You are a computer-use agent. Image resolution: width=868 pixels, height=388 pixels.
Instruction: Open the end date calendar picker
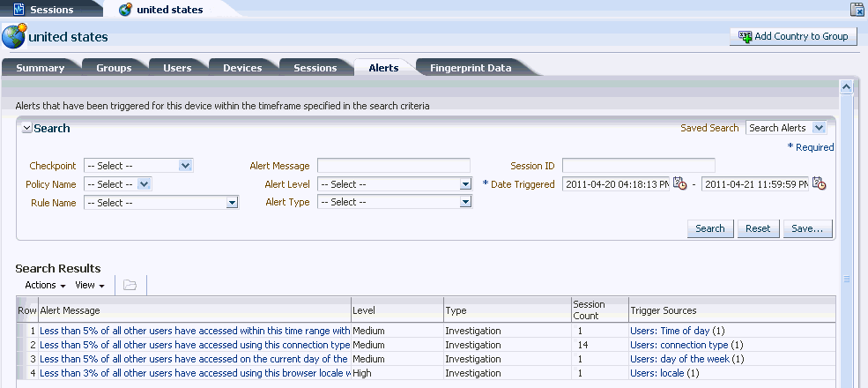820,183
